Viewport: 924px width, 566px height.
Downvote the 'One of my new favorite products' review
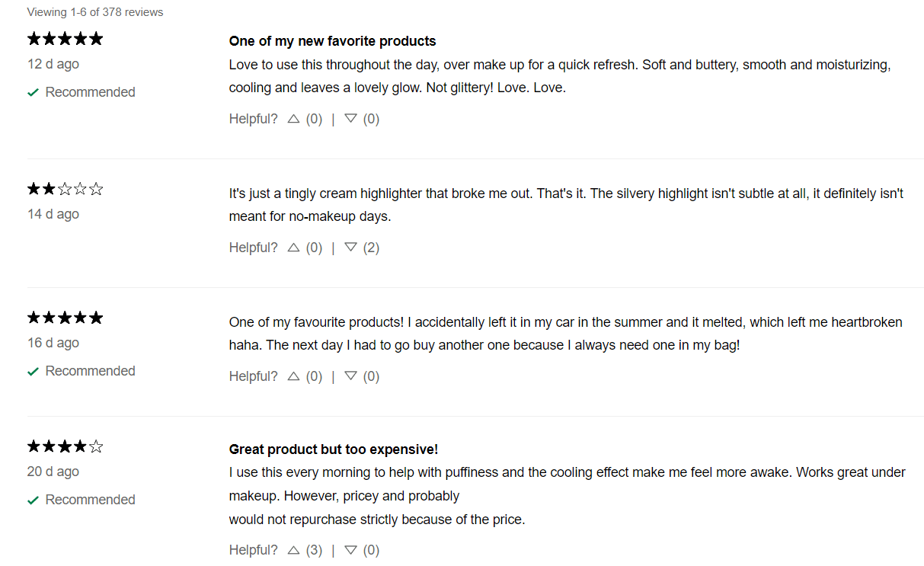[350, 119]
